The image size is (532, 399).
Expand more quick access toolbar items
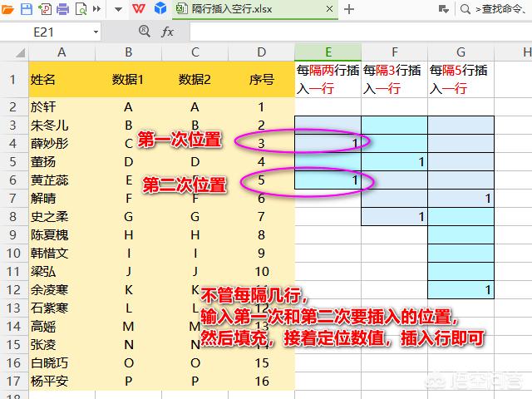coord(97,9)
